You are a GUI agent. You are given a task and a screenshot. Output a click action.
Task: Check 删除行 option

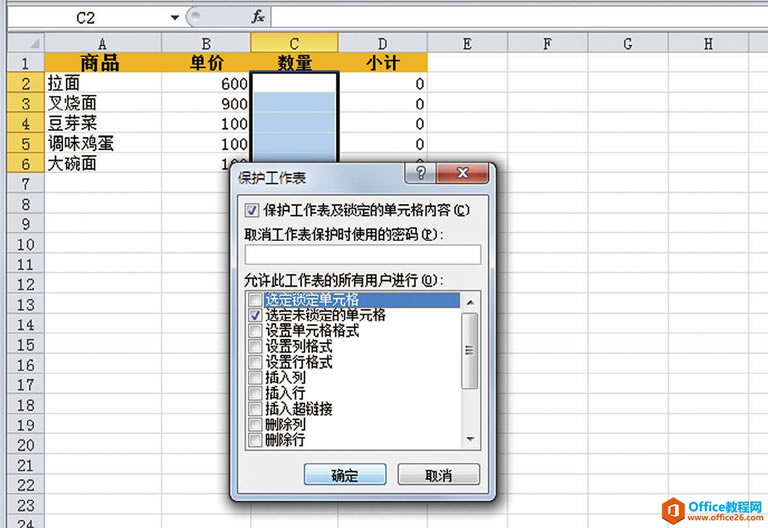(x=255, y=440)
